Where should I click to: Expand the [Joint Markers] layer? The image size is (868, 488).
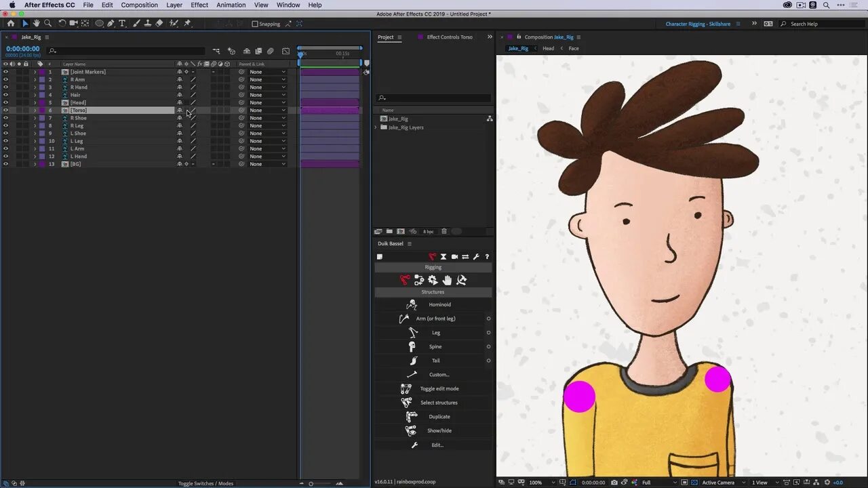35,71
